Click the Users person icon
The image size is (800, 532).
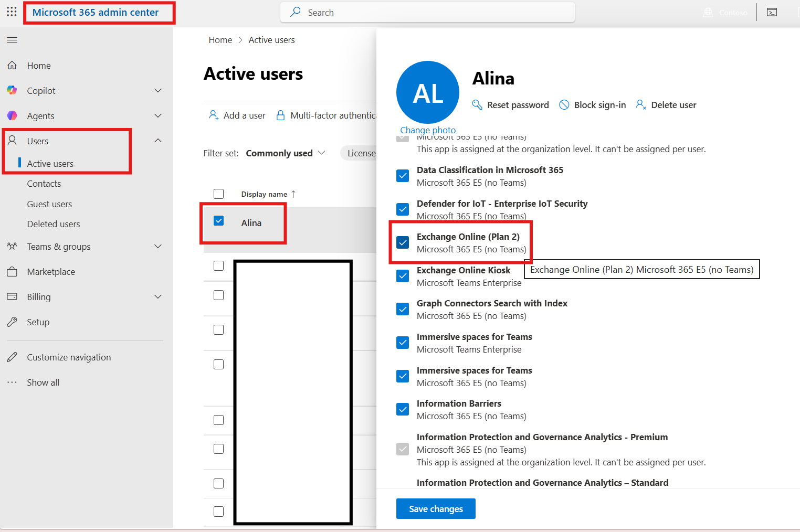click(x=12, y=141)
